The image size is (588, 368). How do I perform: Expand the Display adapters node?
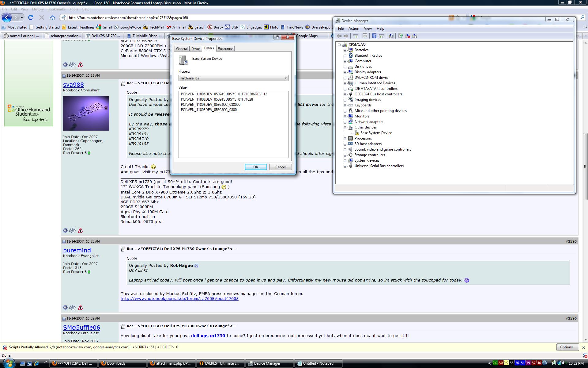(x=345, y=72)
